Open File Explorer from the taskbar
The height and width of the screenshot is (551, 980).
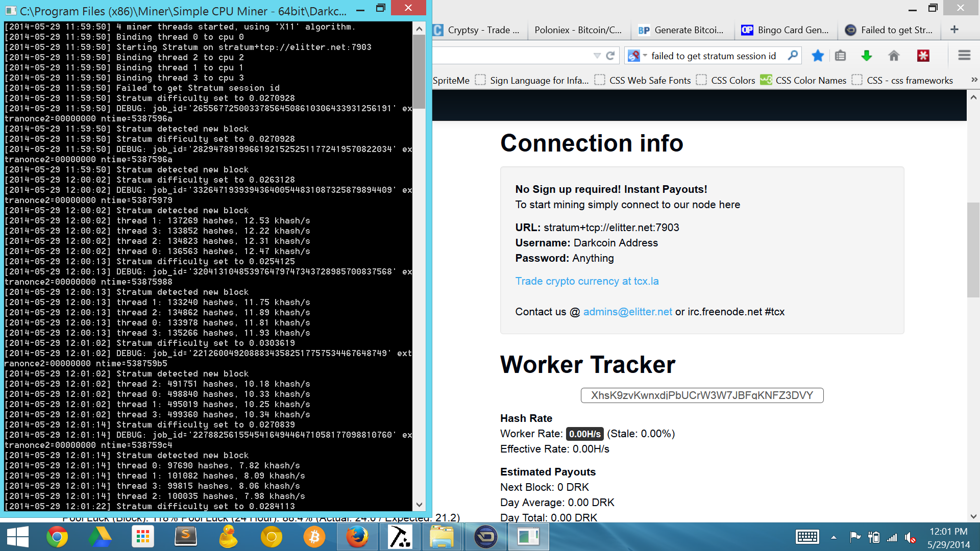[442, 537]
